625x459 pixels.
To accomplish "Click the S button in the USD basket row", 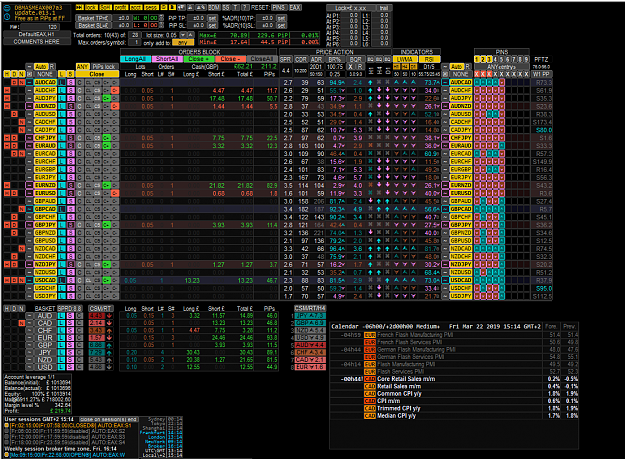I will point(70,367).
